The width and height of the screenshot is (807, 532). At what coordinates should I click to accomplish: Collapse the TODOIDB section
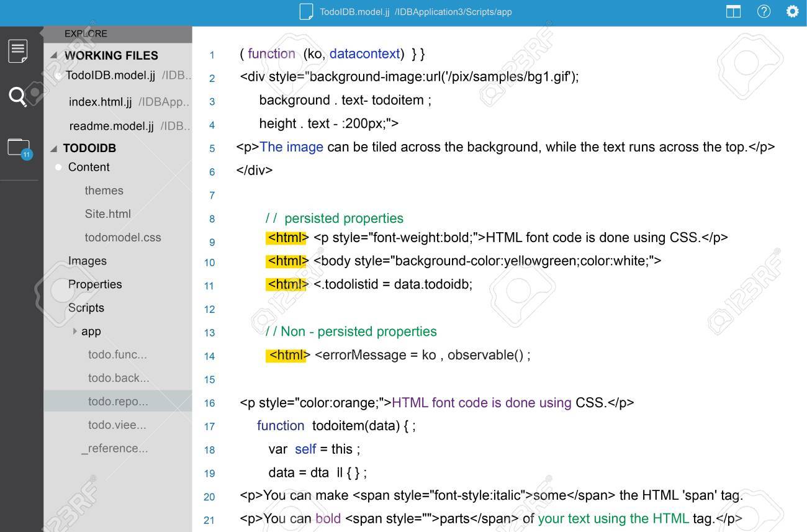(53, 148)
